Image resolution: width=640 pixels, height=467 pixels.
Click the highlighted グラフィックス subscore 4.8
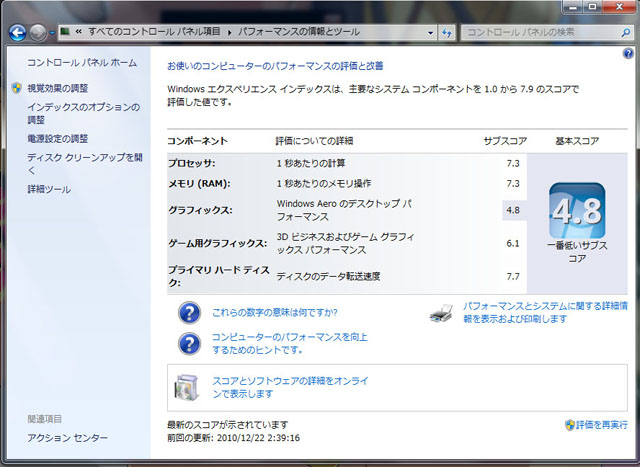click(513, 210)
